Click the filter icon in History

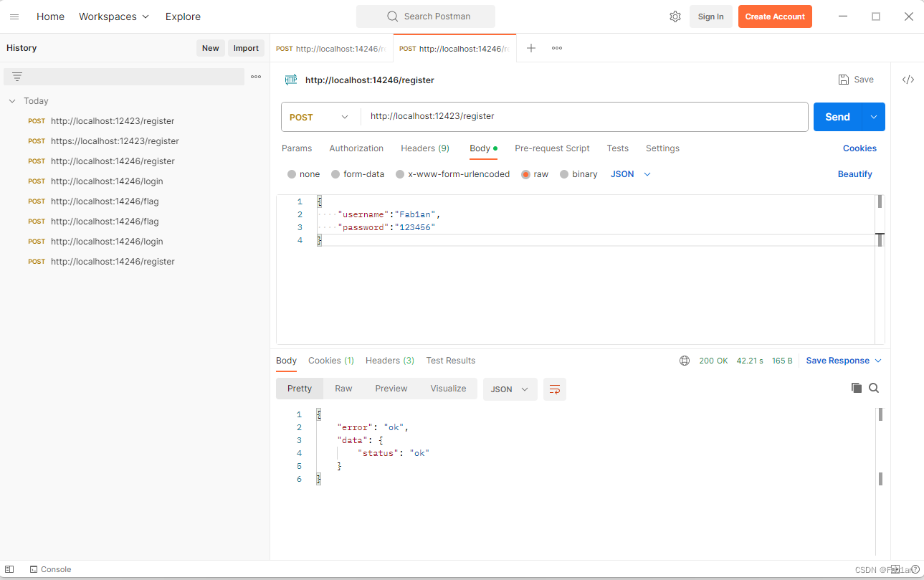17,77
